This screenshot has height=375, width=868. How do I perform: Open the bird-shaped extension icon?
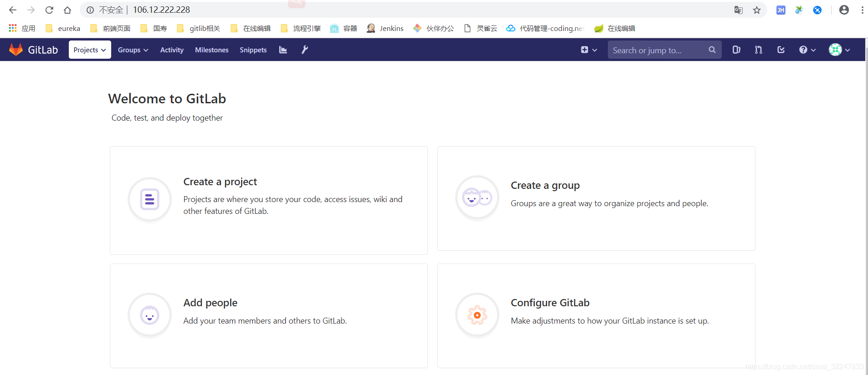tap(799, 10)
